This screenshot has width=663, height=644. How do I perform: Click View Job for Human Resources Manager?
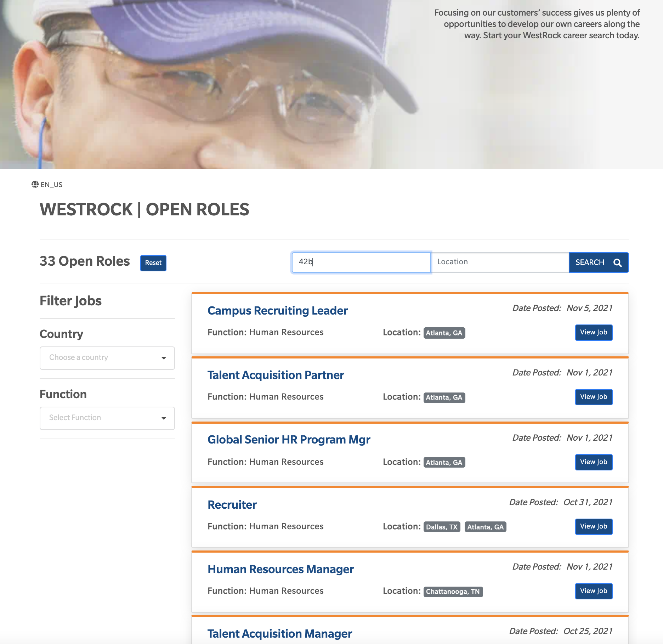[593, 591]
